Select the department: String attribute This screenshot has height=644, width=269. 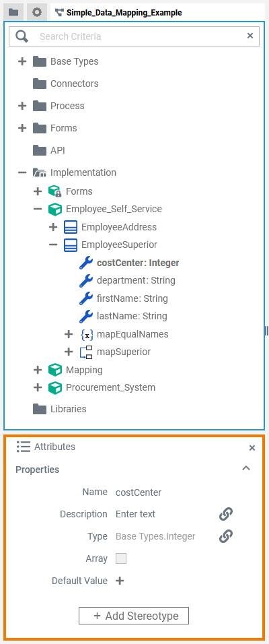[x=136, y=280]
